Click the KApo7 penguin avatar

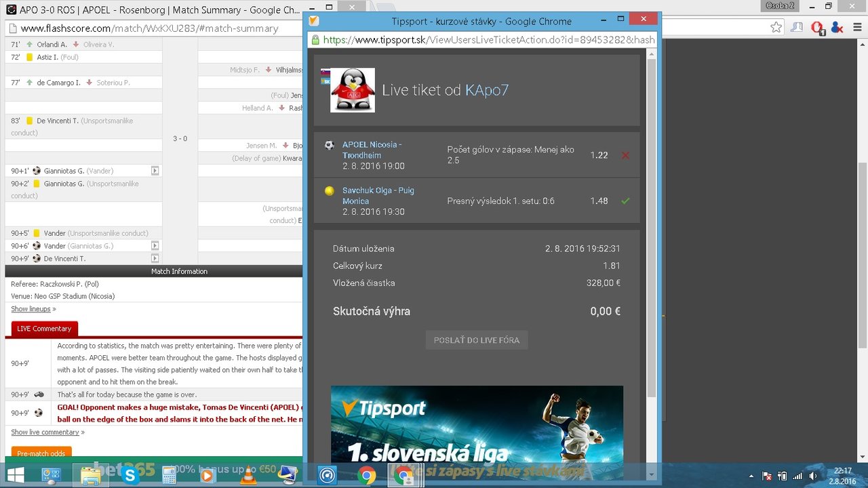352,90
